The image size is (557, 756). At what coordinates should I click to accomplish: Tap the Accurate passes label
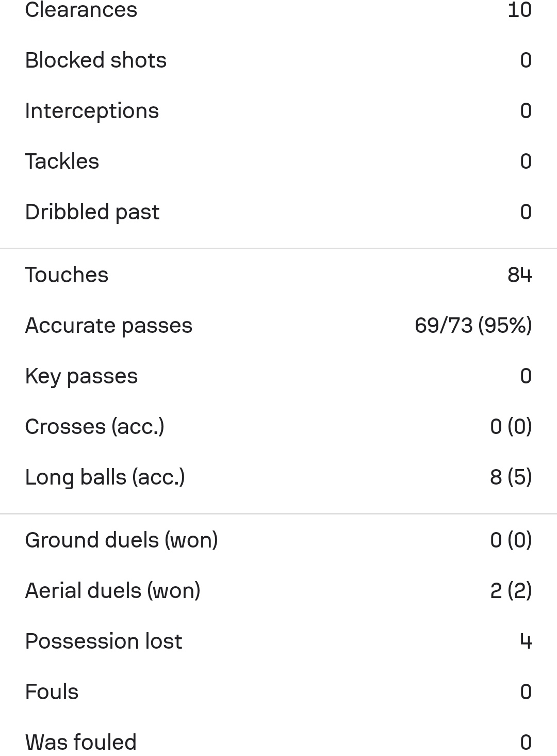coord(108,326)
